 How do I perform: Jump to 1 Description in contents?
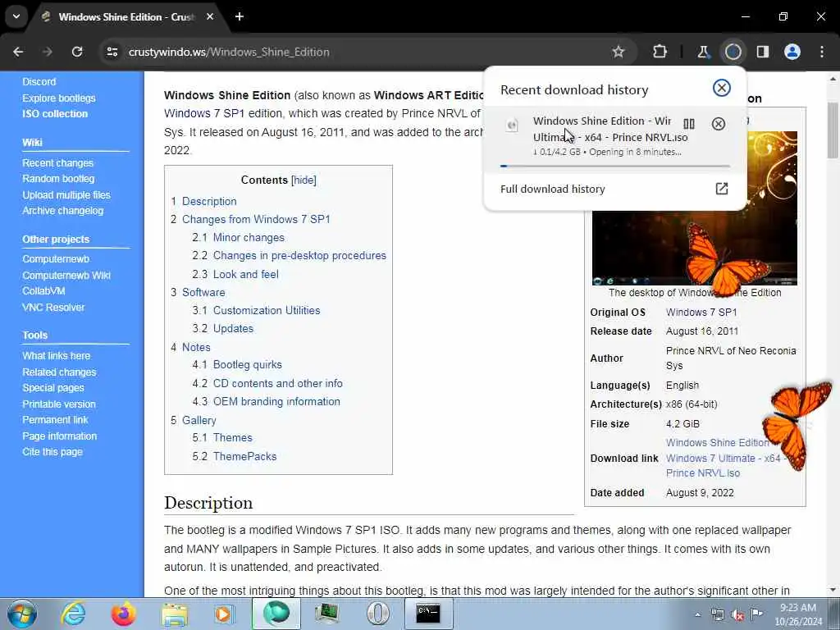click(x=203, y=202)
